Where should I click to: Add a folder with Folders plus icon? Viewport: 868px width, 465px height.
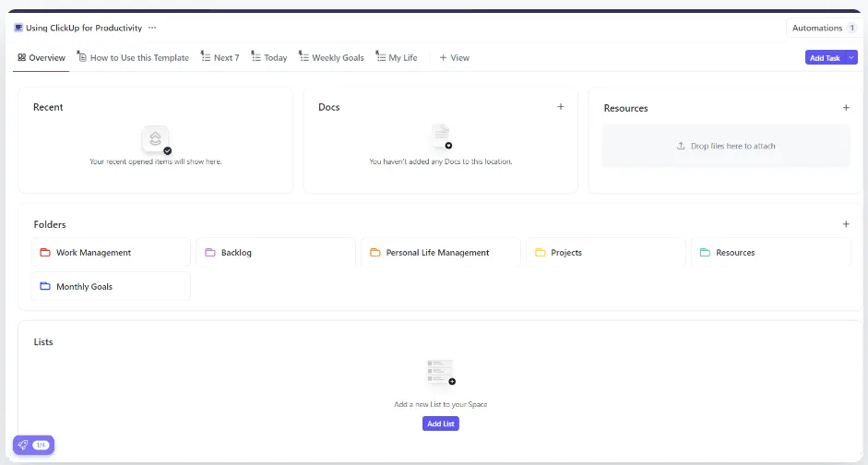pos(846,224)
